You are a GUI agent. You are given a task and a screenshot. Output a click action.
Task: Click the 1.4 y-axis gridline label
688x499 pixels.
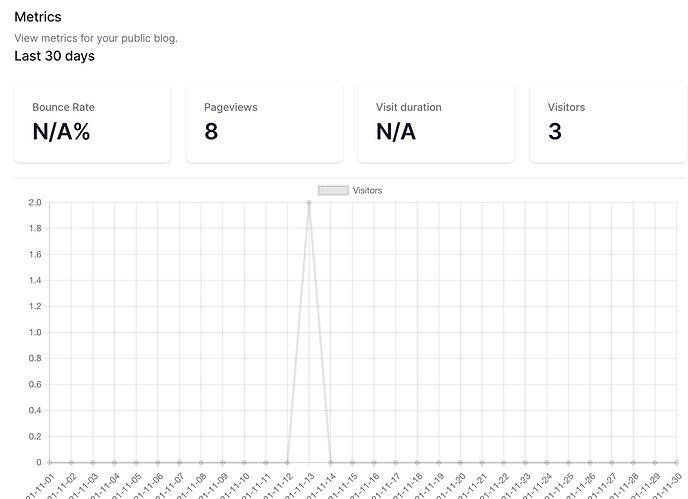pos(35,280)
